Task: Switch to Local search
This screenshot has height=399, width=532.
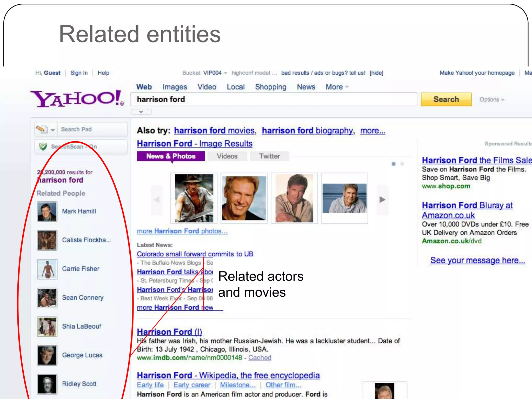Action: 236,87
